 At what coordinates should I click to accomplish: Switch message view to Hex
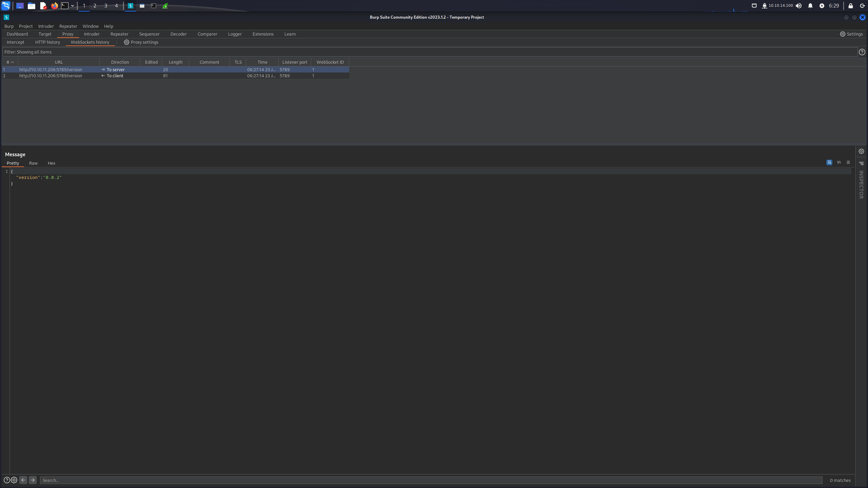tap(52, 163)
